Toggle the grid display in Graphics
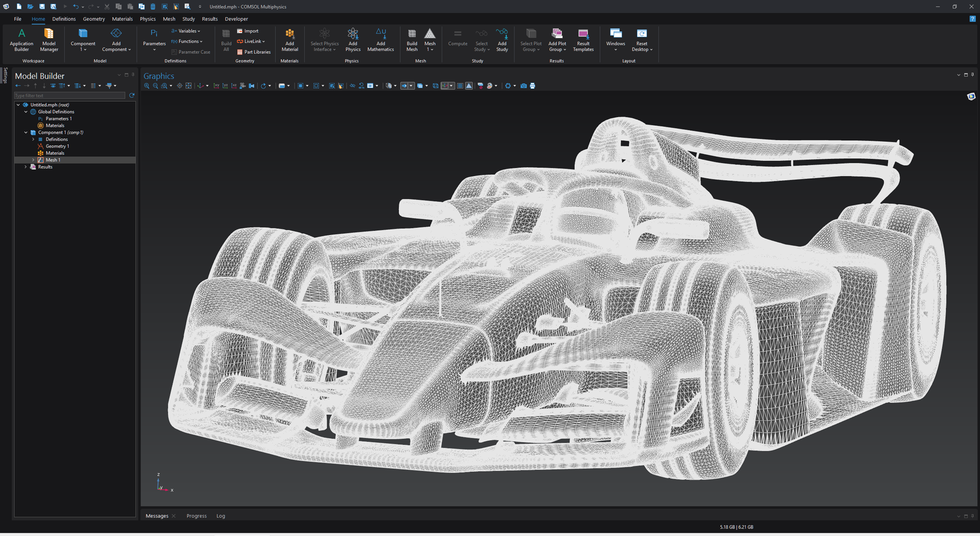 click(x=460, y=86)
